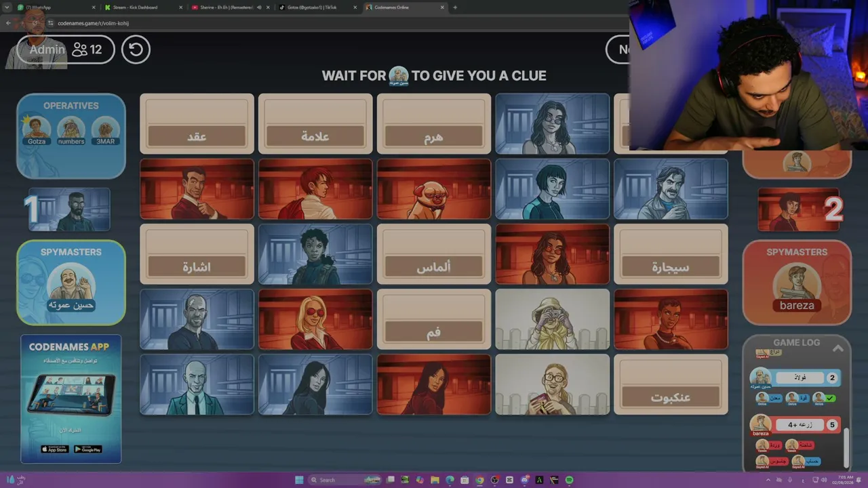Click the WAIT FOR clue status message
The image size is (868, 488).
point(434,76)
